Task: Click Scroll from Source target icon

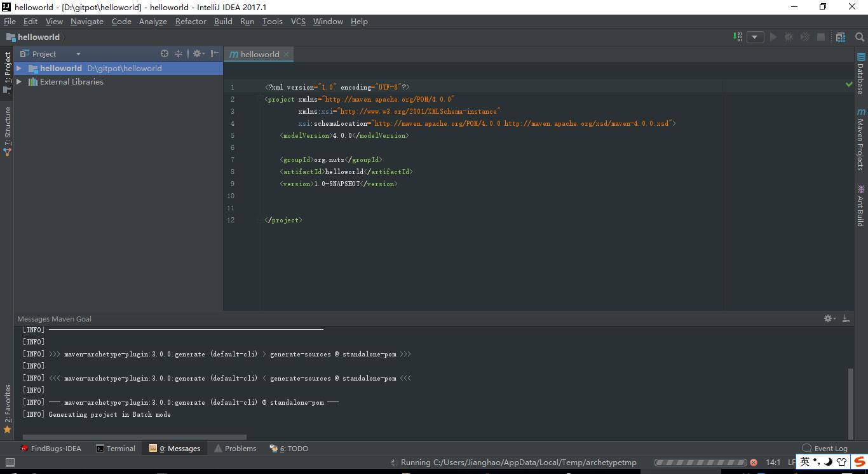Action: pos(165,54)
